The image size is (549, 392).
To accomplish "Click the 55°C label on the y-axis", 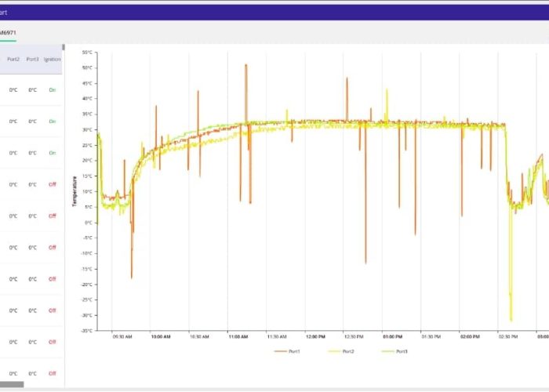I will 86,53.
